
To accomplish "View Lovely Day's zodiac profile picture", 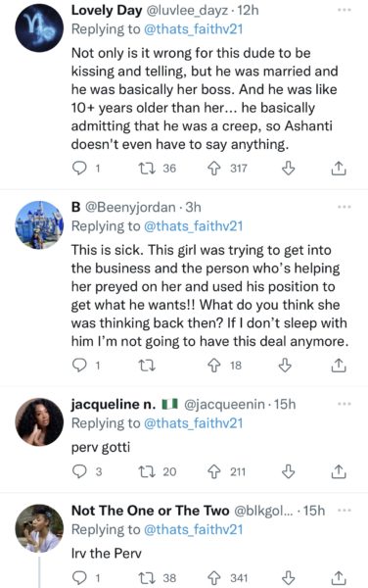I will point(39,28).
